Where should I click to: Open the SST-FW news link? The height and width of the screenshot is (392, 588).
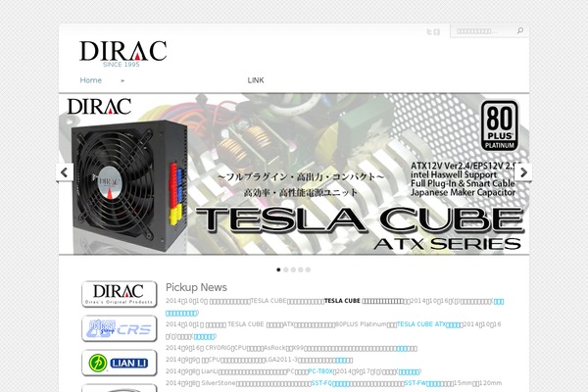tap(422, 383)
